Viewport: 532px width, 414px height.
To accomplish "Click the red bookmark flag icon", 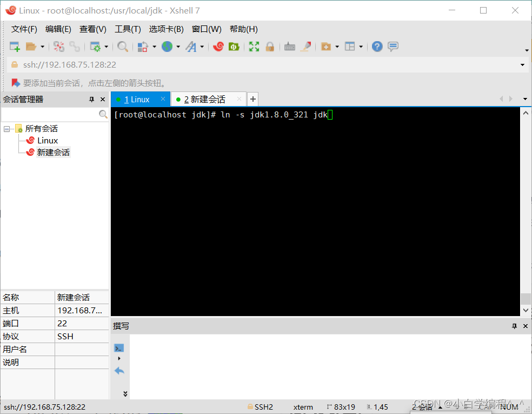I will pos(16,83).
